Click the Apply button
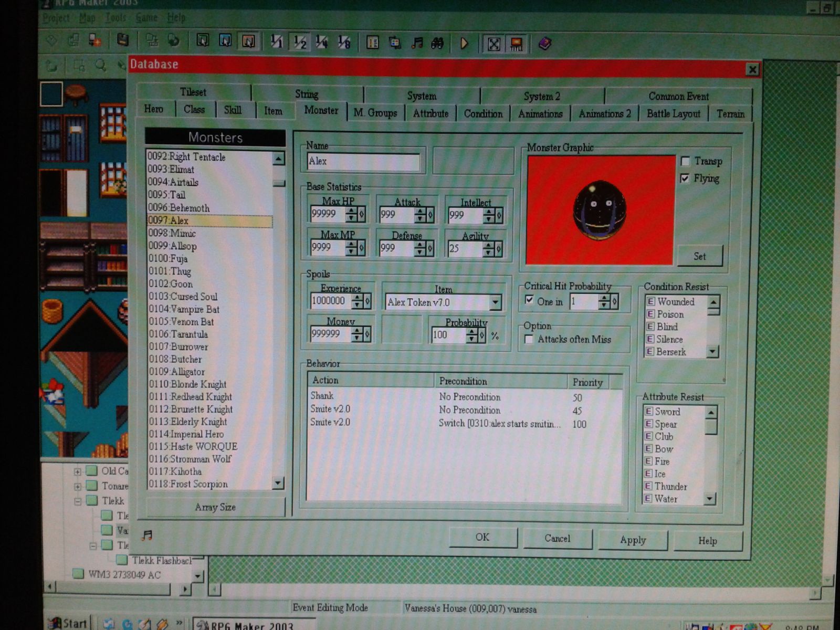The height and width of the screenshot is (630, 840). [x=633, y=540]
